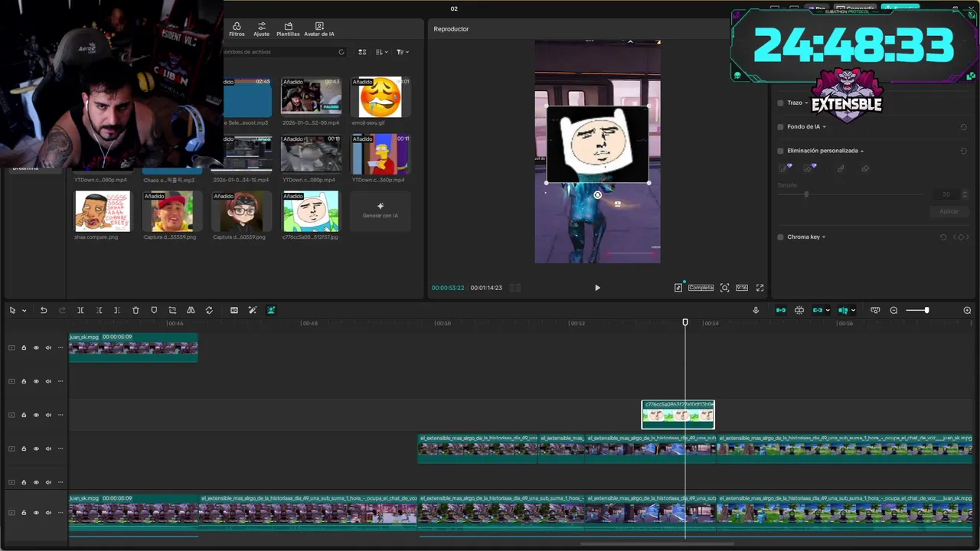Expand the preview axis options arrow
This screenshot has width=980, height=551.
click(853, 311)
